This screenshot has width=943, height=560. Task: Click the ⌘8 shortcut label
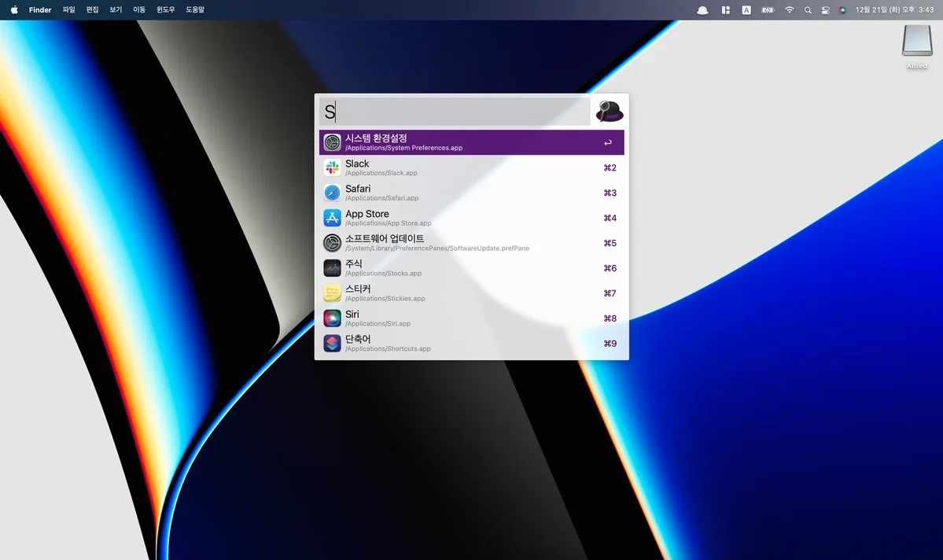tap(610, 319)
